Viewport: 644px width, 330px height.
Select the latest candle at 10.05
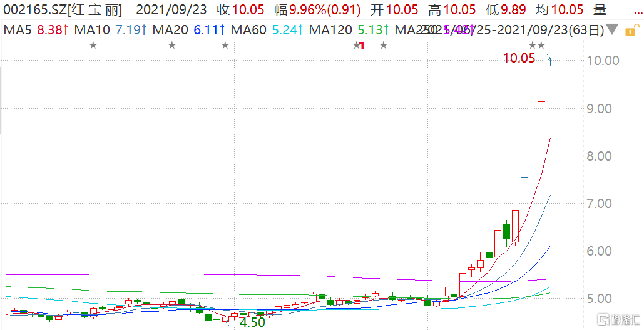pos(550,61)
